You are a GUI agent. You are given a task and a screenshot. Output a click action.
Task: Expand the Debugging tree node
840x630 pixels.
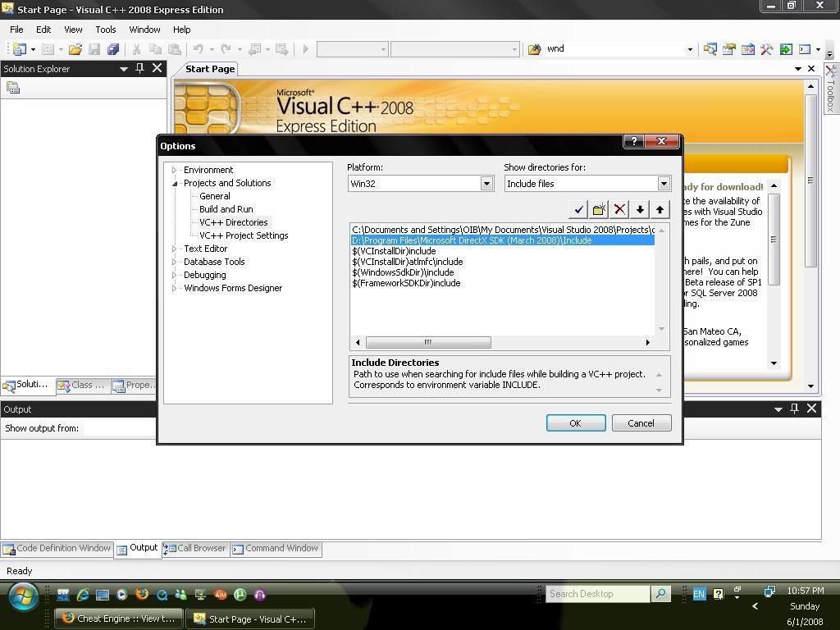click(174, 275)
